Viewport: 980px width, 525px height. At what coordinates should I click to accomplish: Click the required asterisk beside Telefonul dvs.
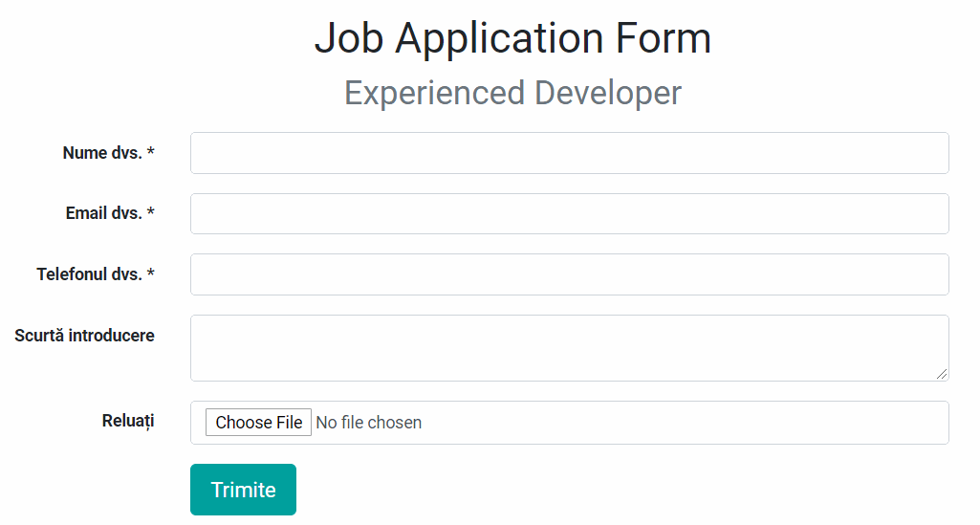151,273
